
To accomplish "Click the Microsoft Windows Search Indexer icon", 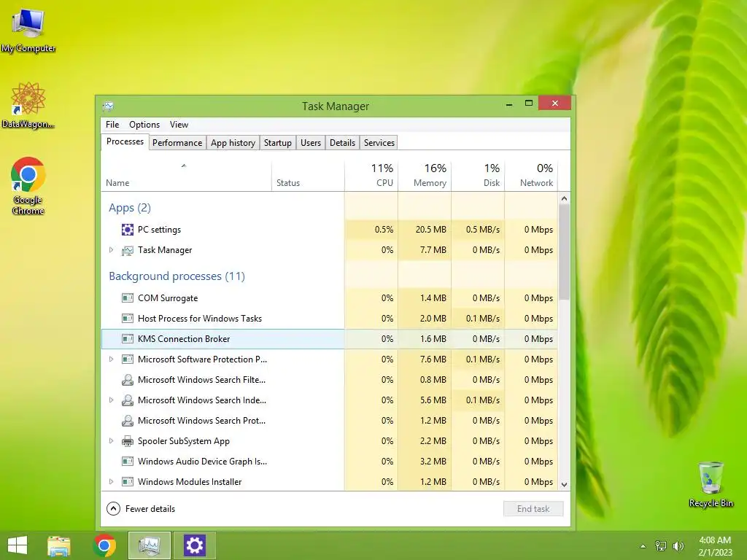I will click(127, 400).
